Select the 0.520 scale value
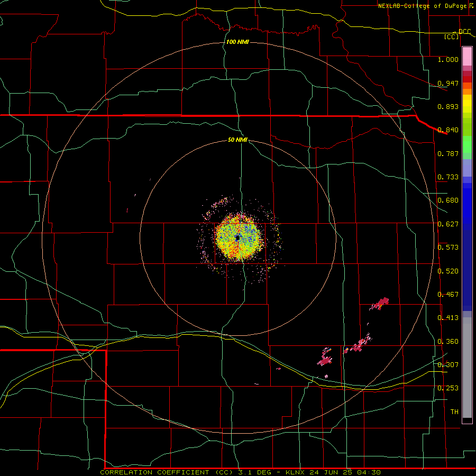 448,271
